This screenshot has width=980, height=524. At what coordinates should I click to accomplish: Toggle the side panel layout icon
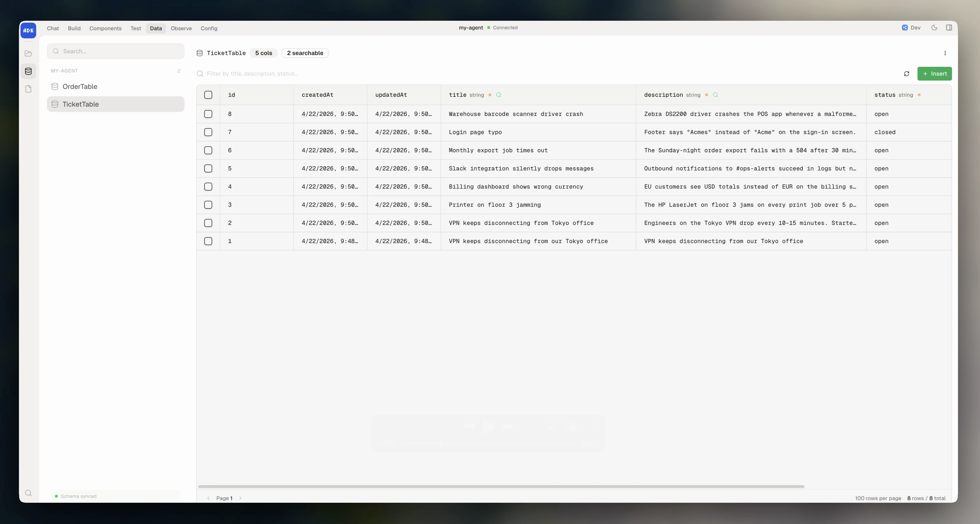tap(949, 27)
